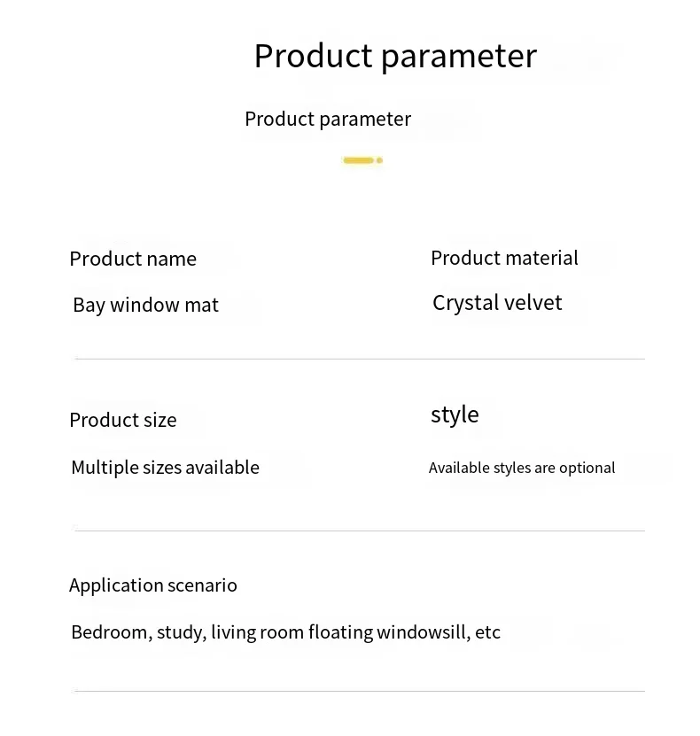Select the Product name label
The height and width of the screenshot is (736, 700).
[x=133, y=259]
